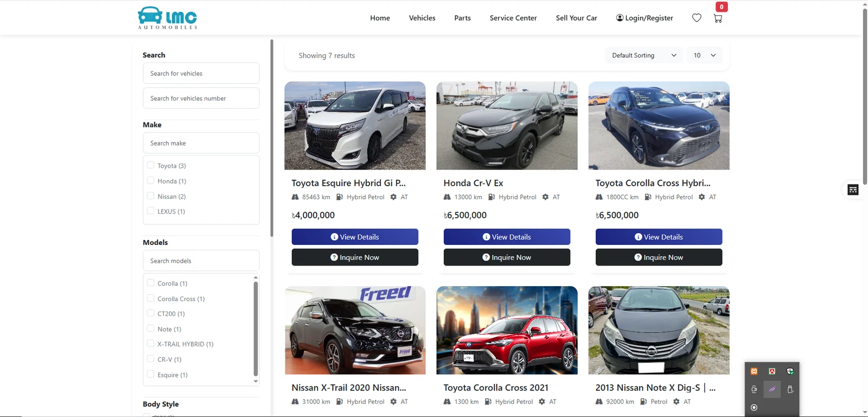Viewport: 868px width, 417px height.
Task: Open Windows Security shield tray icon
Action: coord(790,371)
